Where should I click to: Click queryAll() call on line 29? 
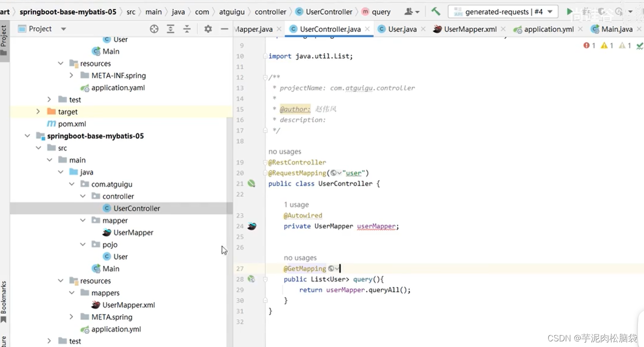click(388, 290)
